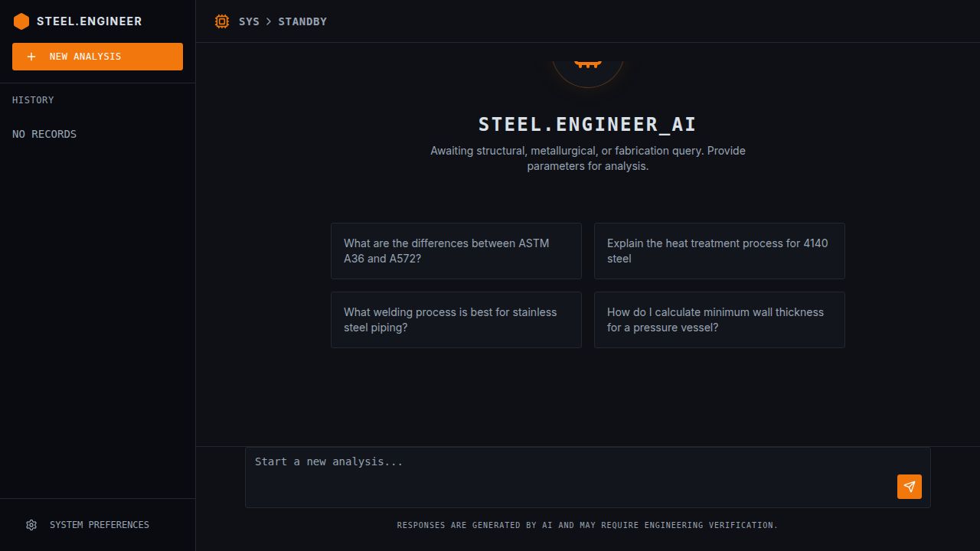
Task: Choose the stainless steel piping welding question
Action: [456, 320]
